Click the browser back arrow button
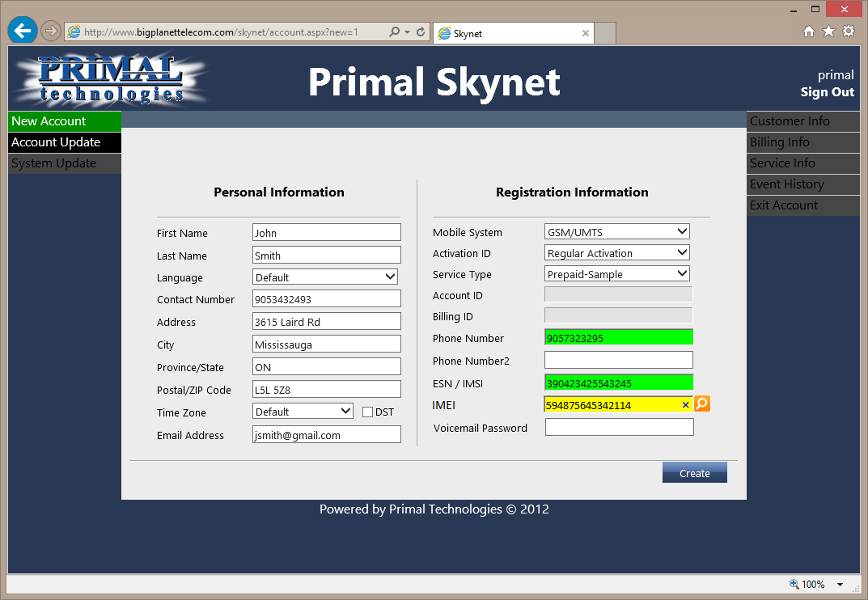868x600 pixels. click(22, 31)
